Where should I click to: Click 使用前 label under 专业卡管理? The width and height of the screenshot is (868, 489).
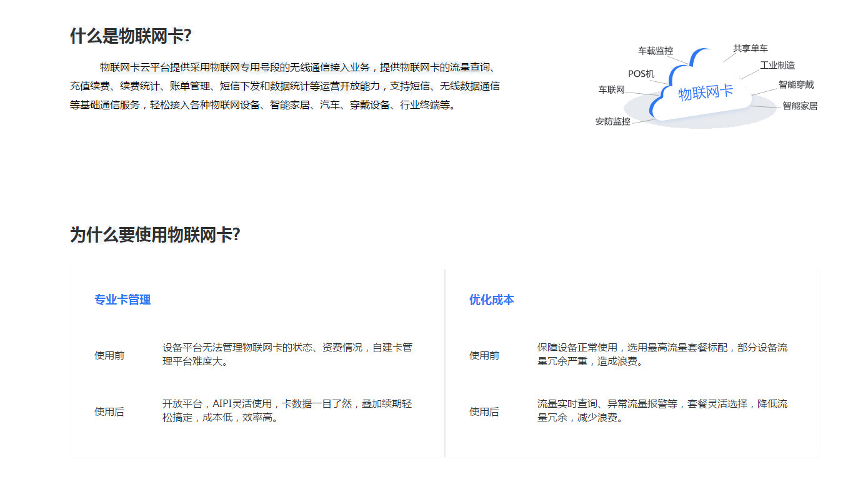[109, 355]
